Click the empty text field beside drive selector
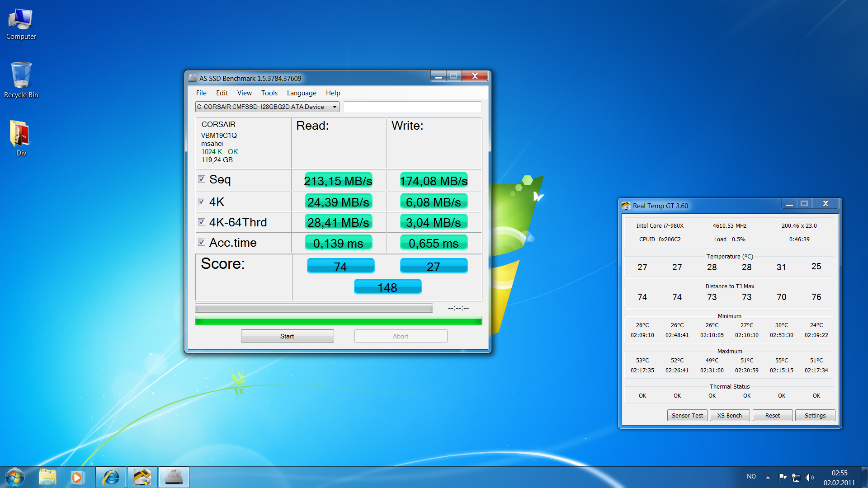The width and height of the screenshot is (868, 488). (x=412, y=107)
